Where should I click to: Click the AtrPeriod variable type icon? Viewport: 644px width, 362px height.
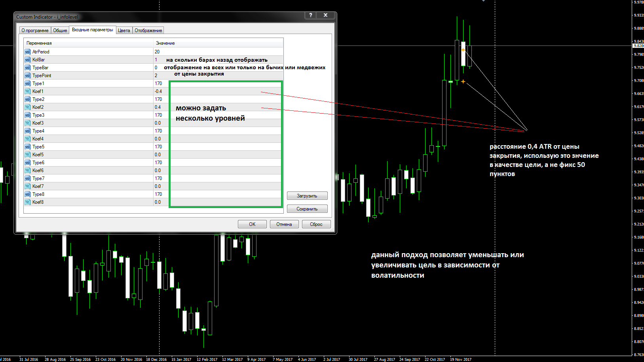(x=27, y=52)
